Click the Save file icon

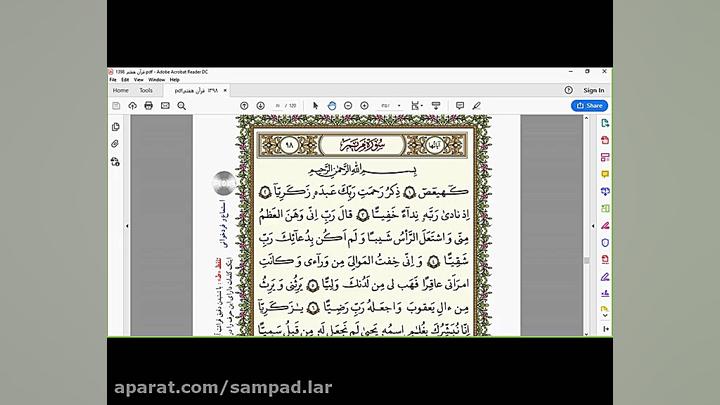click(x=116, y=106)
